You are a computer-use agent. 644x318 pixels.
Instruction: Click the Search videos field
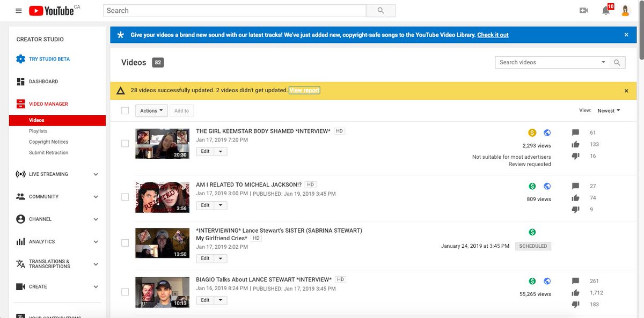pyautogui.click(x=546, y=62)
